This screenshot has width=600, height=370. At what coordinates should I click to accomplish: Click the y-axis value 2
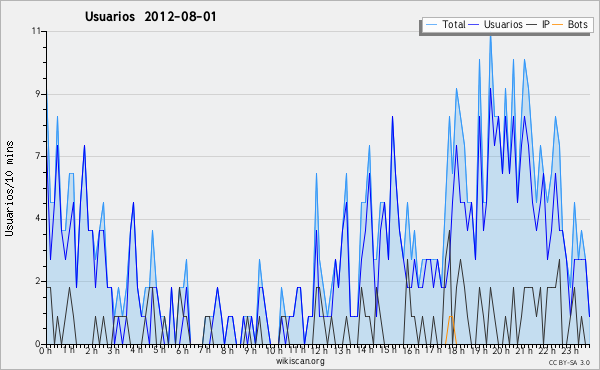coord(38,281)
